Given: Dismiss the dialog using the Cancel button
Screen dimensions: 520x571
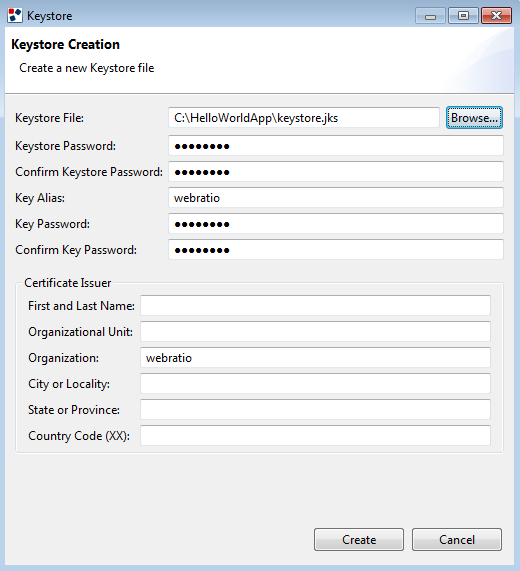Looking at the screenshot, I should (x=457, y=539).
